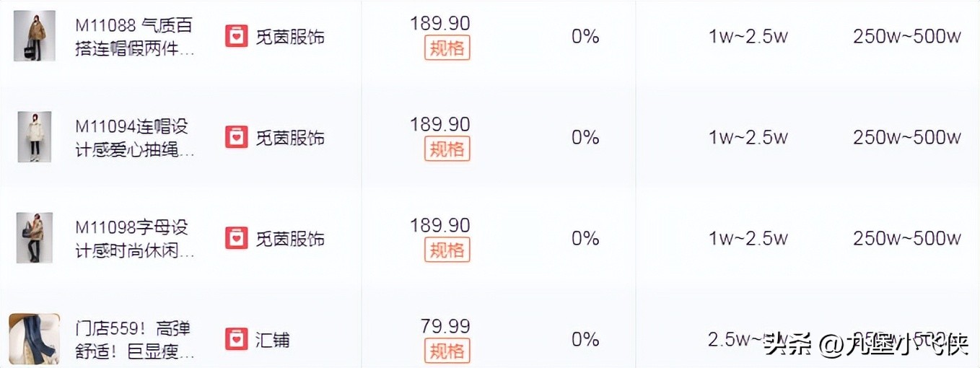Open M11088 product thumbnail image
980x368 pixels.
35,36
